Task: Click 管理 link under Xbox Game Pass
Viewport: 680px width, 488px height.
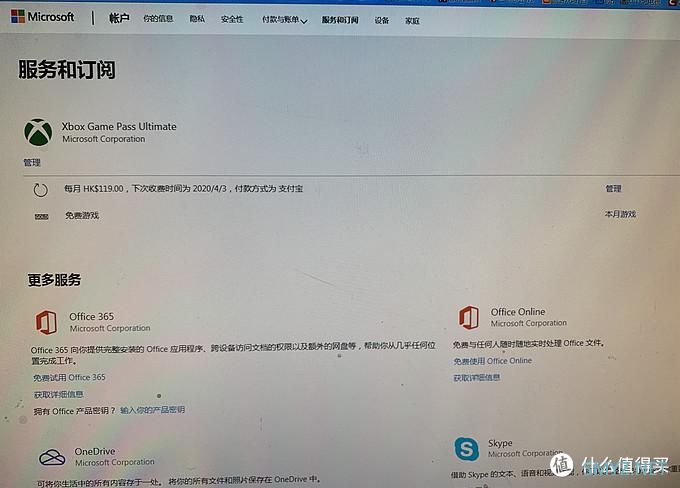Action: click(x=32, y=163)
